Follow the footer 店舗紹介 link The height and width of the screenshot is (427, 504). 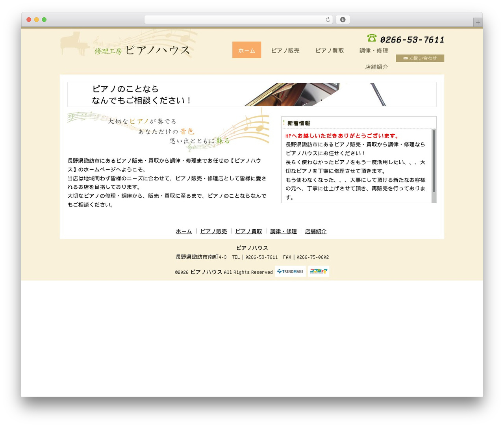[316, 231]
